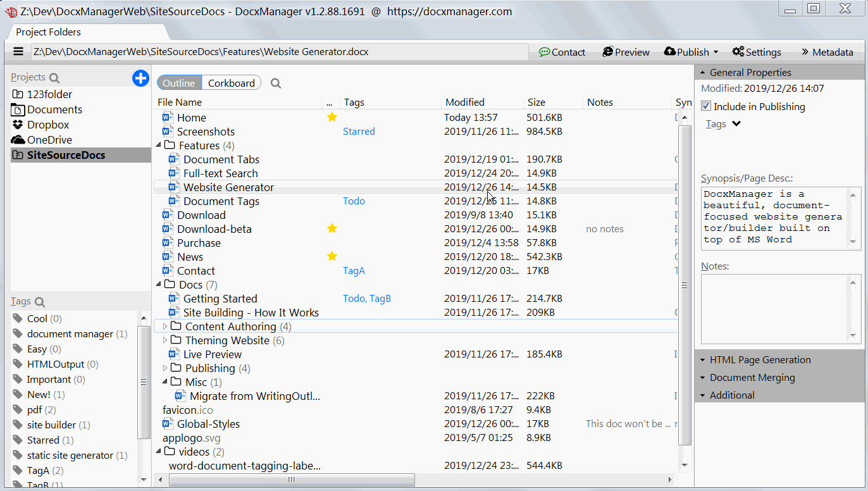The image size is (868, 491).
Task: Expand the Content Authoring folder
Action: coord(165,326)
